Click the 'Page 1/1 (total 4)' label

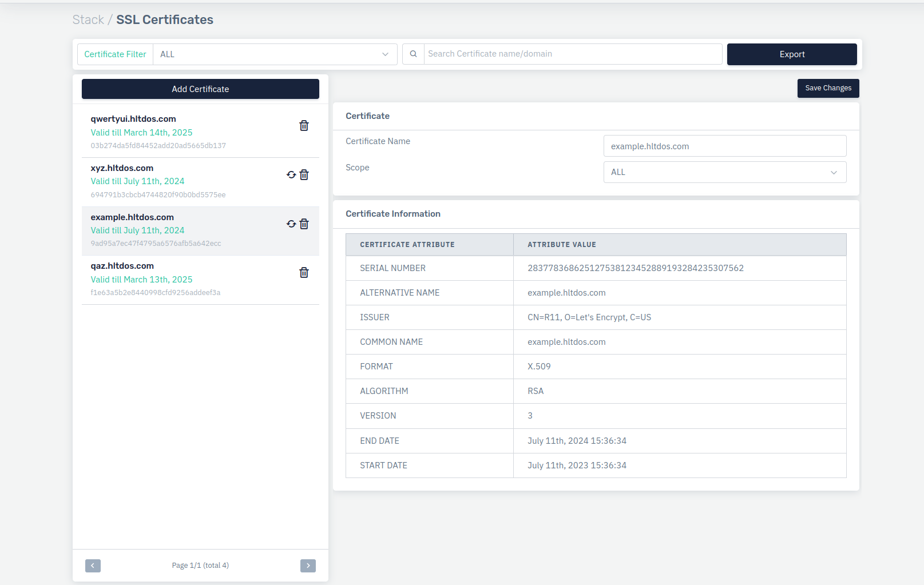200,566
